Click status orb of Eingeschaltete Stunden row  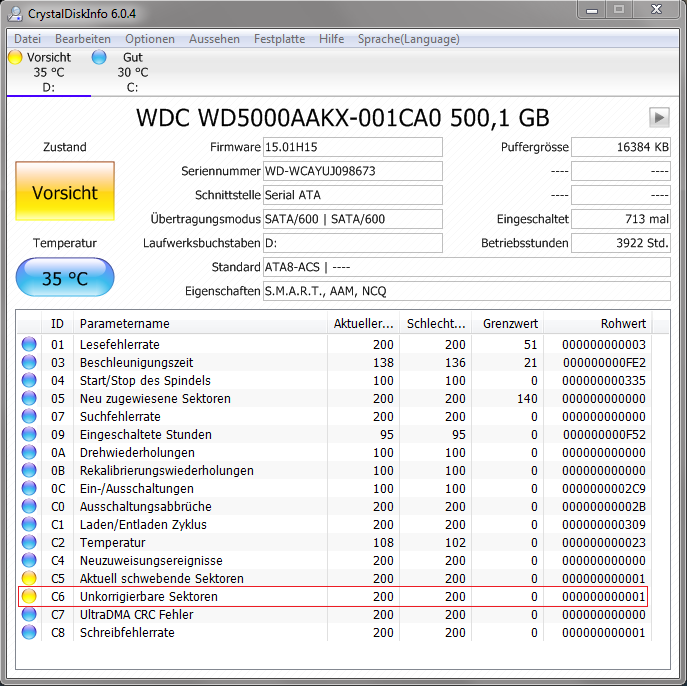29,434
